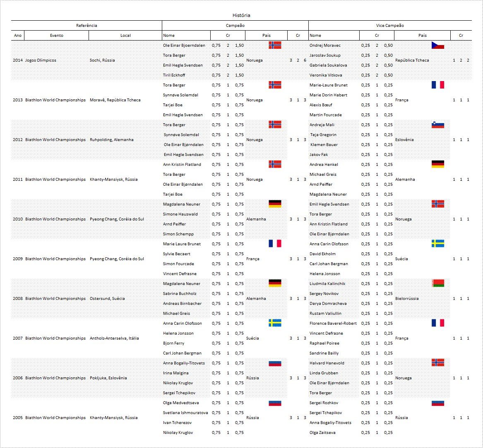Select the Tiril Eckhoff name cell
The width and height of the screenshot is (483, 448).
(x=174, y=75)
